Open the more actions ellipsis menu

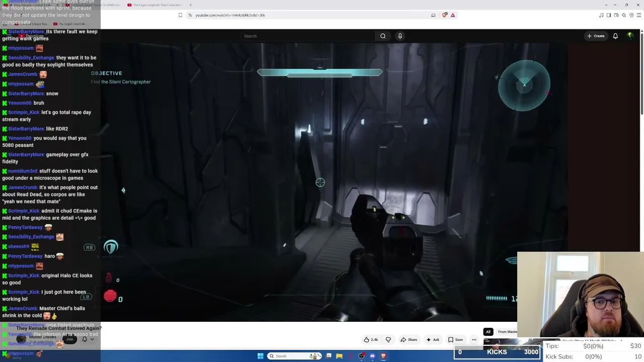(x=474, y=340)
